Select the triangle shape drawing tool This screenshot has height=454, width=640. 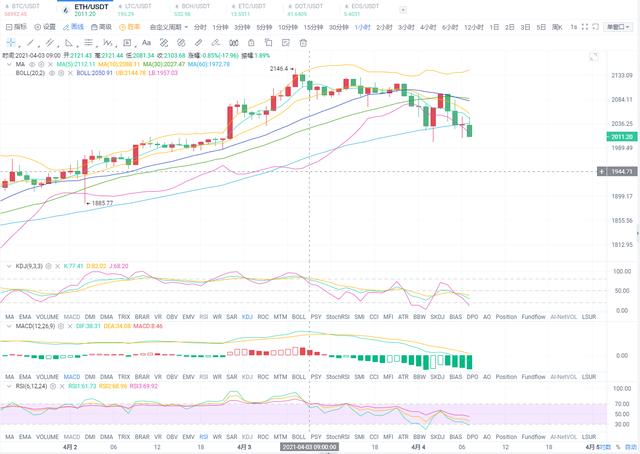tap(69, 42)
